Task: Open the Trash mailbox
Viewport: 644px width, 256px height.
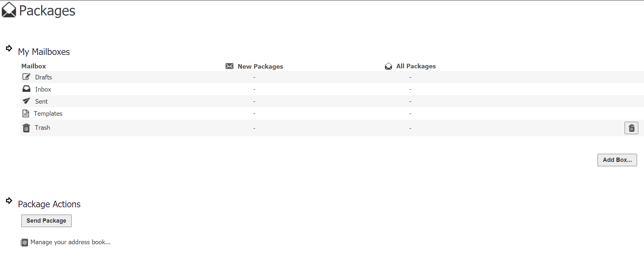Action: pyautogui.click(x=42, y=128)
